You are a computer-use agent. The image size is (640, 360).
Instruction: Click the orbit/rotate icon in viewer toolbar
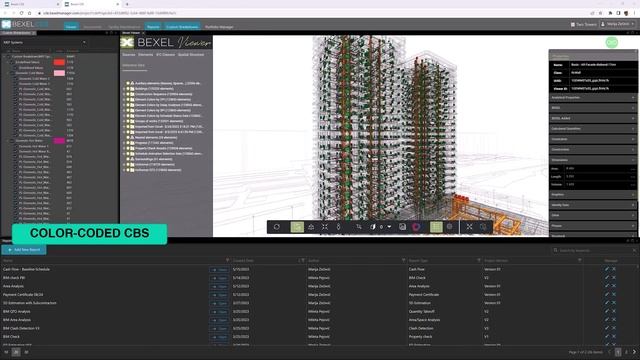[277, 227]
